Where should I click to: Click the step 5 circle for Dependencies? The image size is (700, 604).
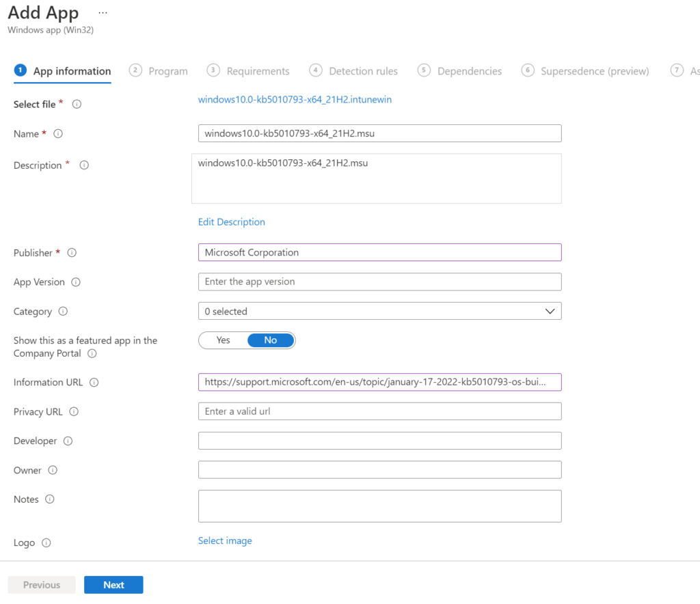[x=424, y=70]
